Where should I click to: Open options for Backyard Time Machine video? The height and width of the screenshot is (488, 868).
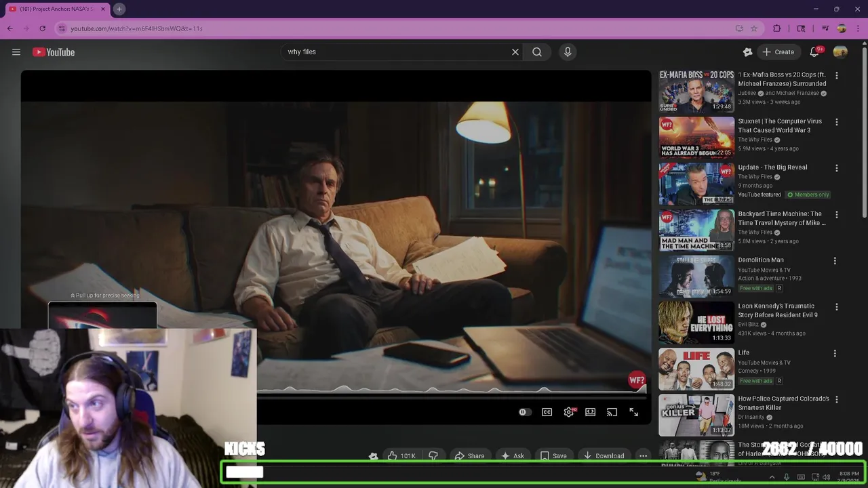(x=836, y=215)
